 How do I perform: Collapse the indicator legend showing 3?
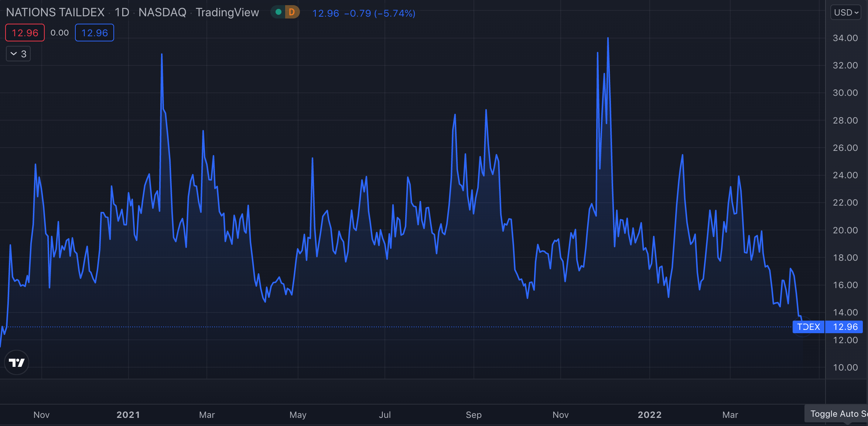[x=18, y=54]
